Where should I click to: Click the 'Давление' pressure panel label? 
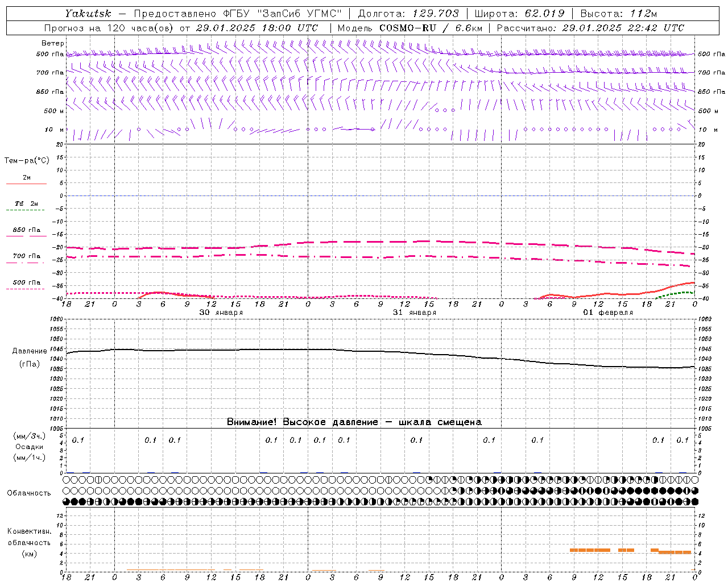[x=30, y=351]
